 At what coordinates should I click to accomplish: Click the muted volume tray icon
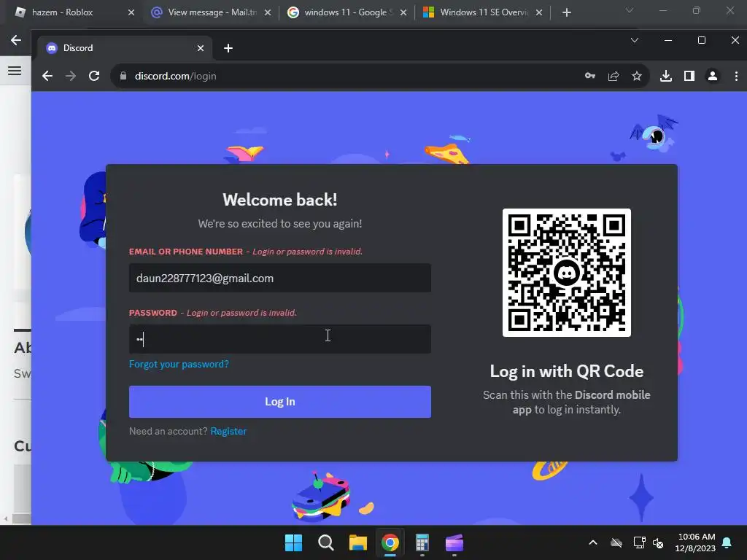point(659,542)
